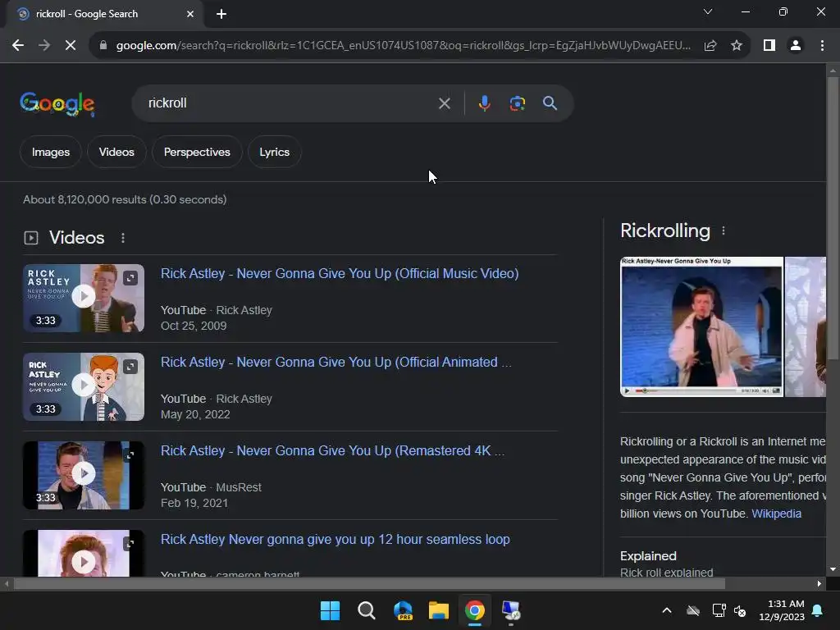Click OneDrive cloud tray icon
The image size is (840, 630).
[x=693, y=610]
